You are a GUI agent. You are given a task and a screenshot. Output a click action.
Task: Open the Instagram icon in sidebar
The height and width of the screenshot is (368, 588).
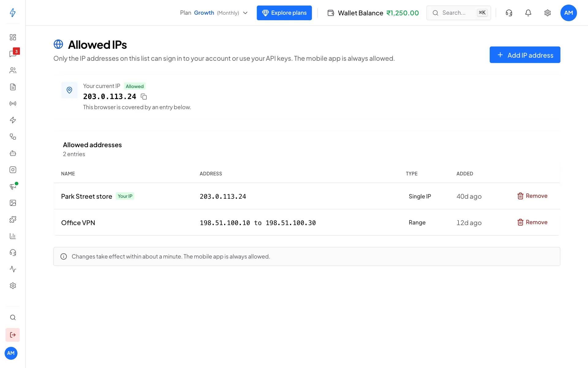point(13,170)
